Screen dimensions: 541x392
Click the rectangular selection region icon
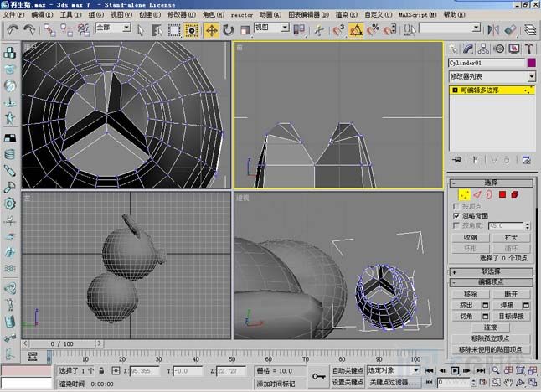(174, 30)
